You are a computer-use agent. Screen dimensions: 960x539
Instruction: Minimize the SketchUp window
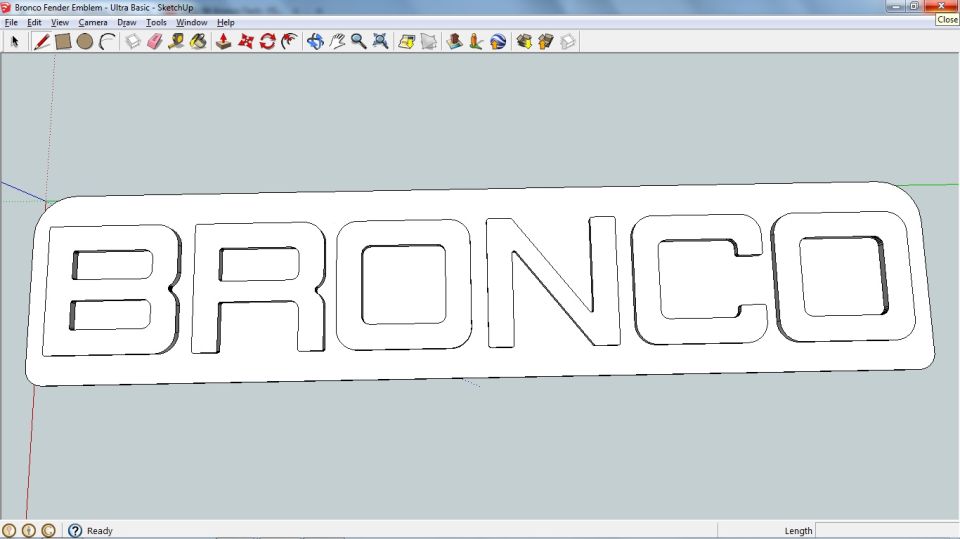tap(896, 6)
